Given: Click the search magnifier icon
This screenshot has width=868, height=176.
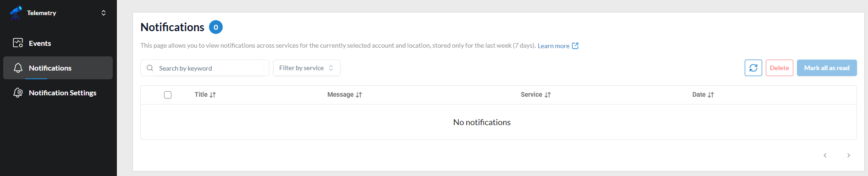Looking at the screenshot, I should [150, 68].
